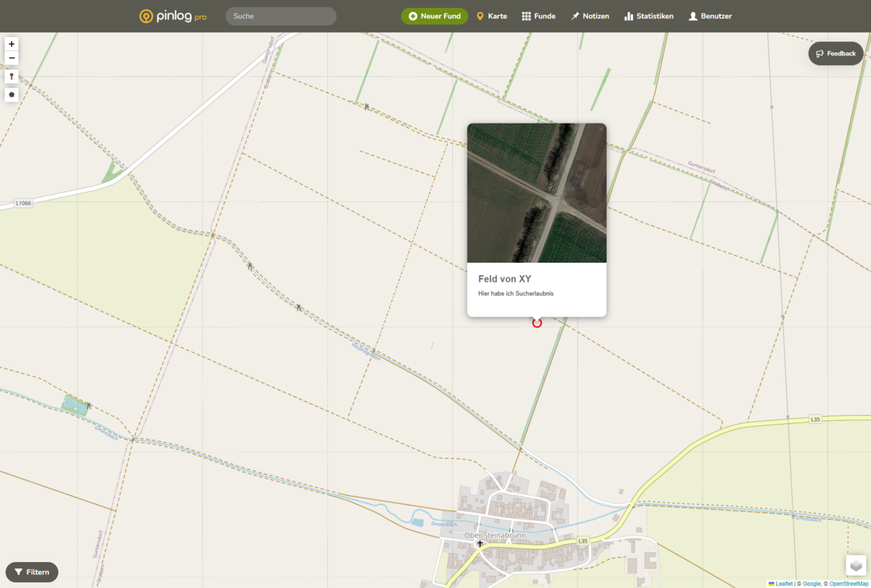Zoom in with the plus button

(x=12, y=44)
